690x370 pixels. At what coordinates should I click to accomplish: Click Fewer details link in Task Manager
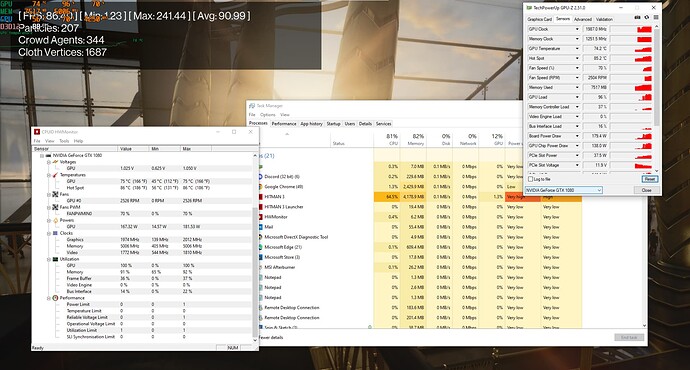tap(271, 337)
